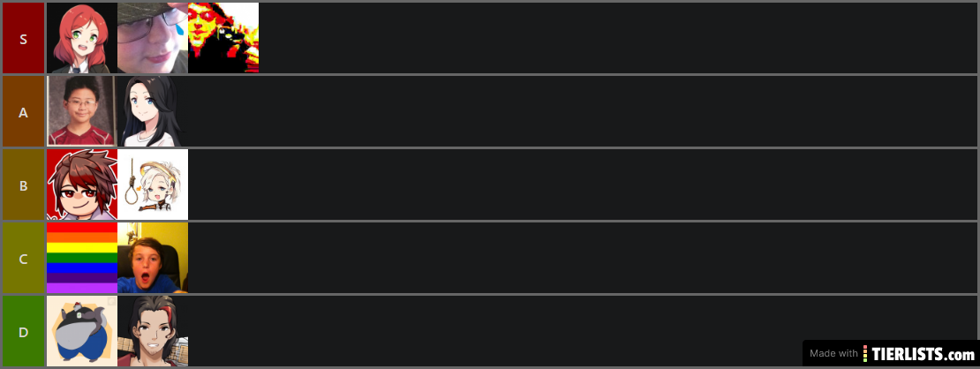
Task: Select the rainbow pride flag tile
Action: [x=82, y=258]
